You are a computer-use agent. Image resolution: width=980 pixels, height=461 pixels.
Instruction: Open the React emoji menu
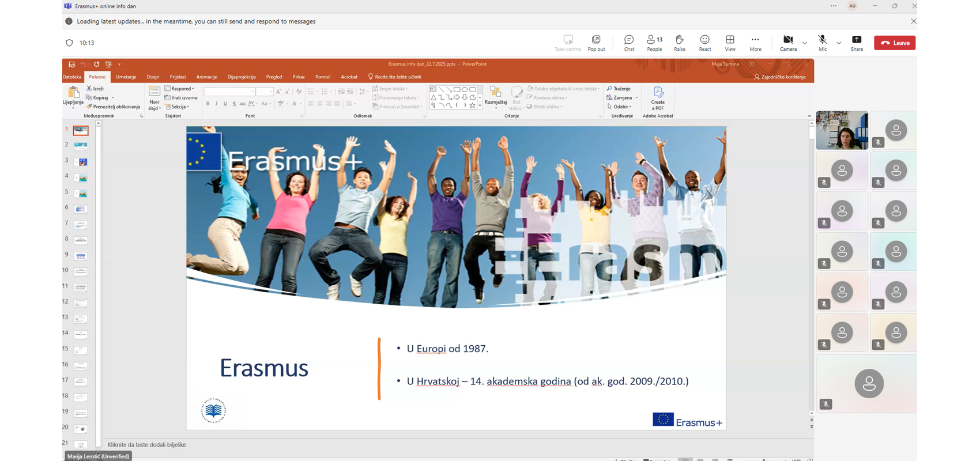[x=704, y=43]
